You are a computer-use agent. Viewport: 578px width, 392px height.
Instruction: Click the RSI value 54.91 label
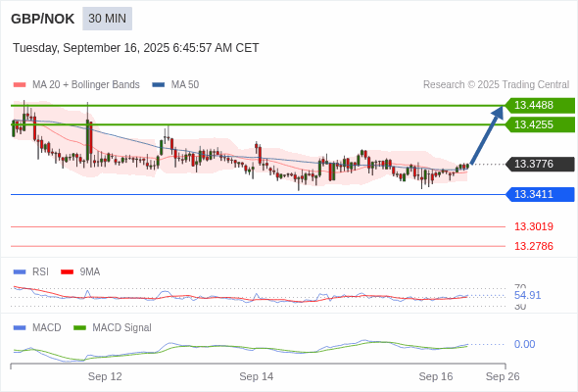coord(527,295)
